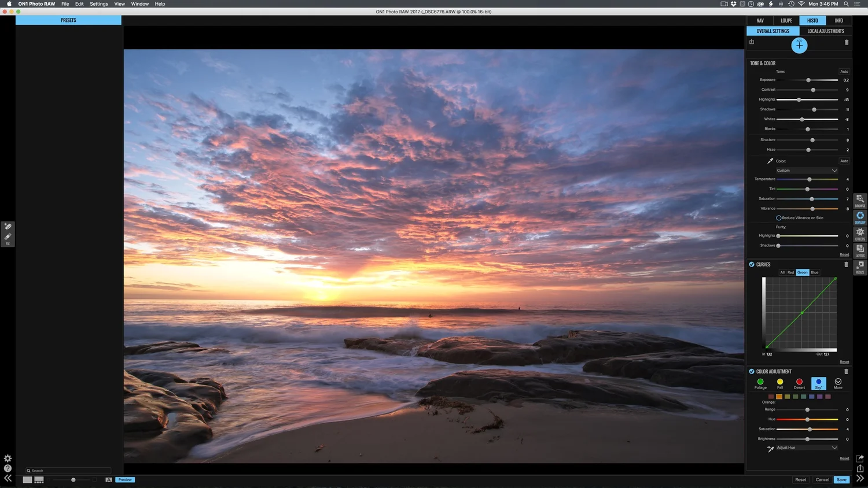The height and width of the screenshot is (488, 868).
Task: Open the More color adjustment dropdown
Action: pos(838,382)
